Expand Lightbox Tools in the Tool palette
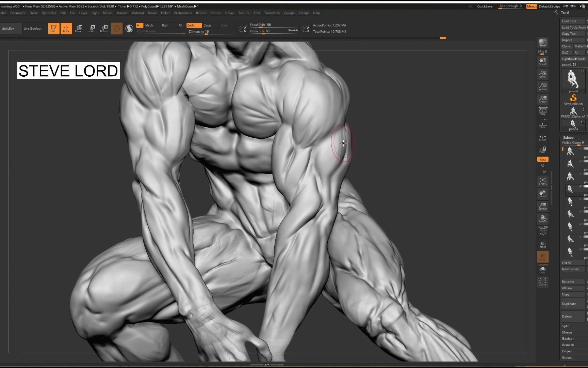This screenshot has height=368, width=588. point(573,59)
